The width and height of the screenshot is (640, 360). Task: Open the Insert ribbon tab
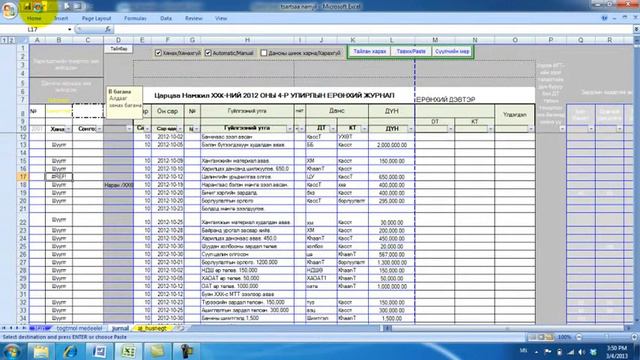(61, 18)
